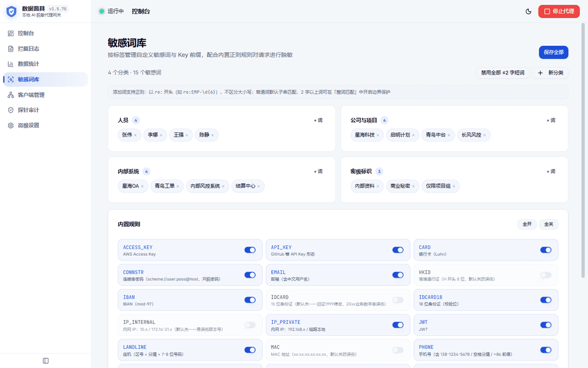Open 高级设置 in the sidebar
The image size is (588, 368).
[x=45, y=125]
